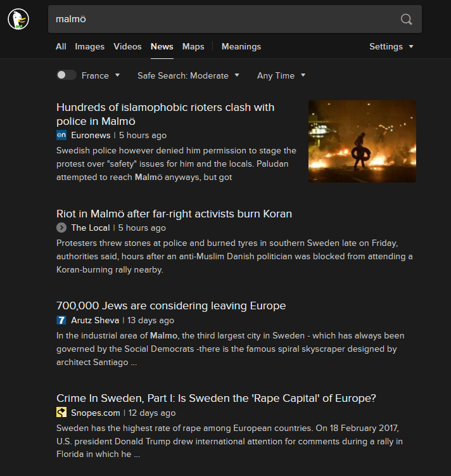Click the Arutz Sheva favicon

[61, 320]
